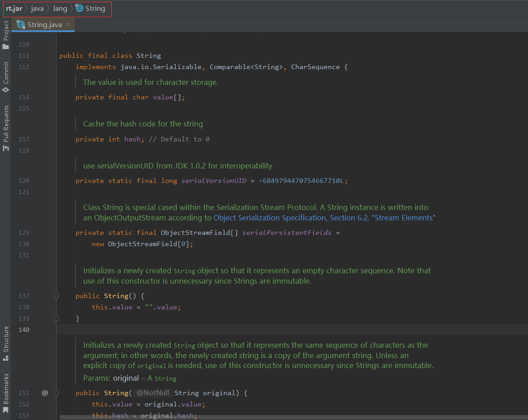
Task: Click the @ gutter icon at line 151
Action: click(45, 393)
